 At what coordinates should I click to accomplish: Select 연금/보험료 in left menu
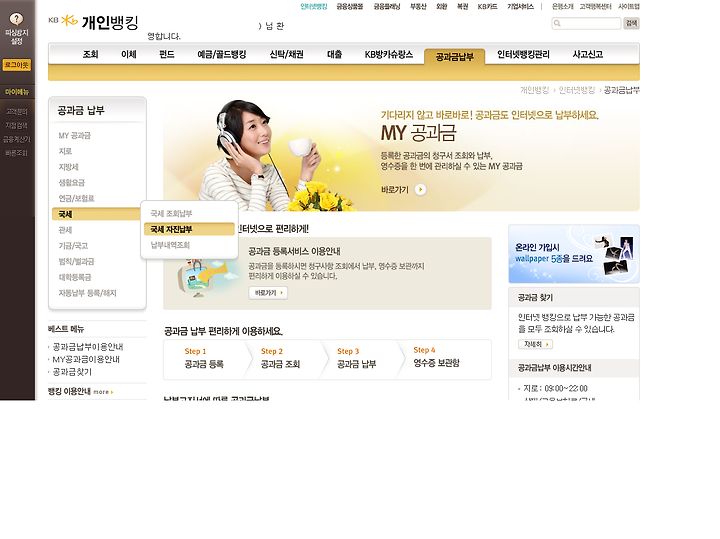76,198
